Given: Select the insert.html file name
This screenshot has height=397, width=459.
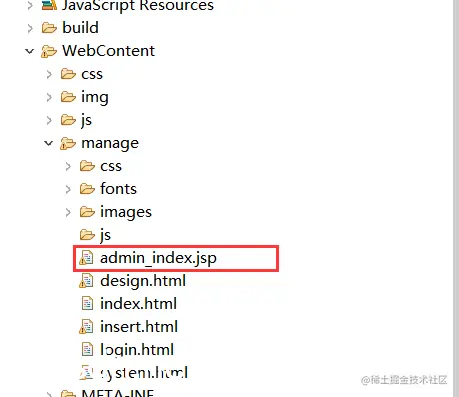Looking at the screenshot, I should (x=139, y=327).
